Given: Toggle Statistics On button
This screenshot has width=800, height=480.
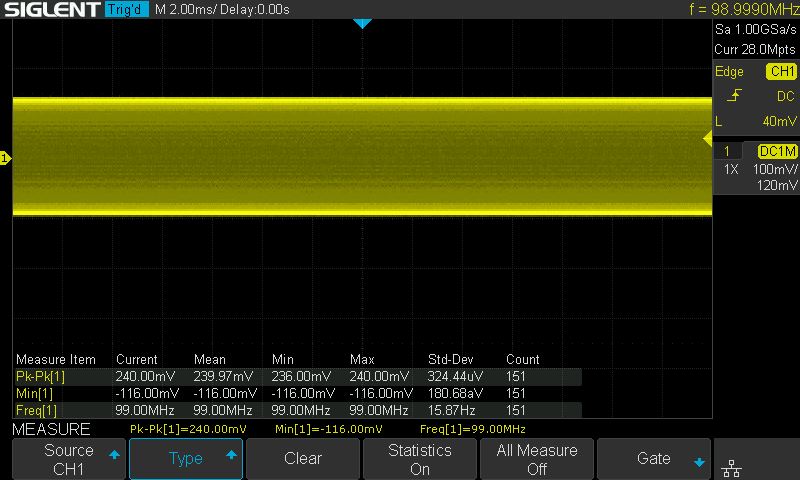Looking at the screenshot, I should pos(420,459).
